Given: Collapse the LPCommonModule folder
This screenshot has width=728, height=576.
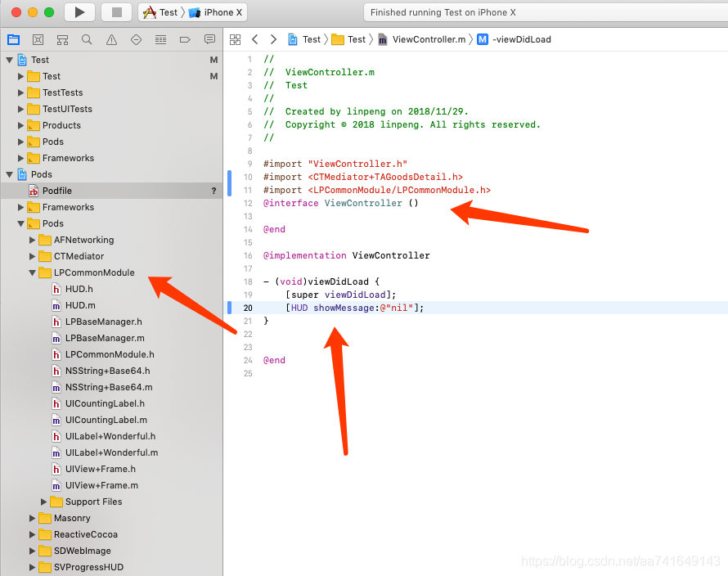Looking at the screenshot, I should (x=32, y=272).
